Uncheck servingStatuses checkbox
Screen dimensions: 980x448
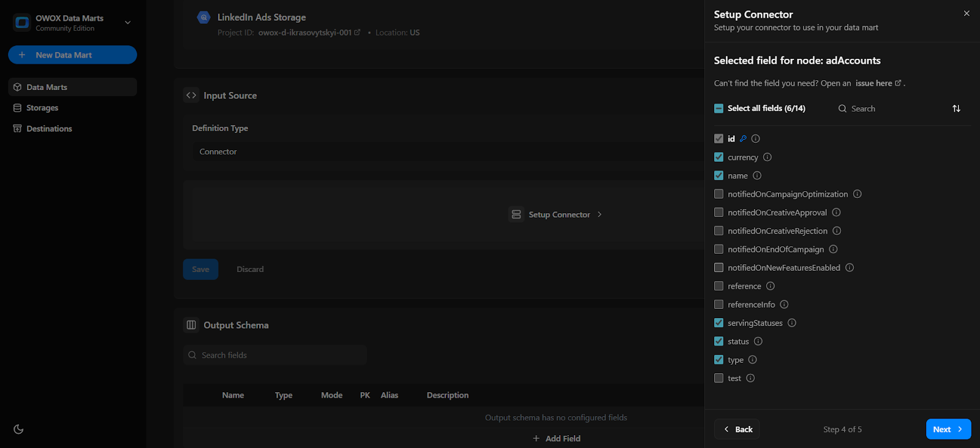(x=718, y=323)
